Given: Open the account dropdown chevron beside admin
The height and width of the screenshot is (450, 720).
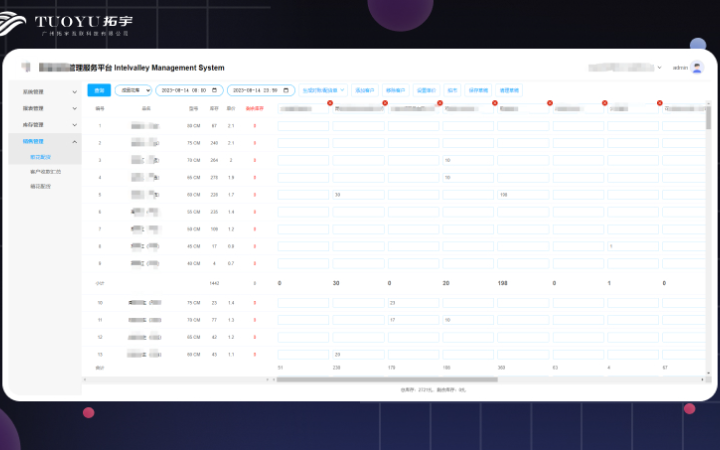Looking at the screenshot, I should point(659,68).
